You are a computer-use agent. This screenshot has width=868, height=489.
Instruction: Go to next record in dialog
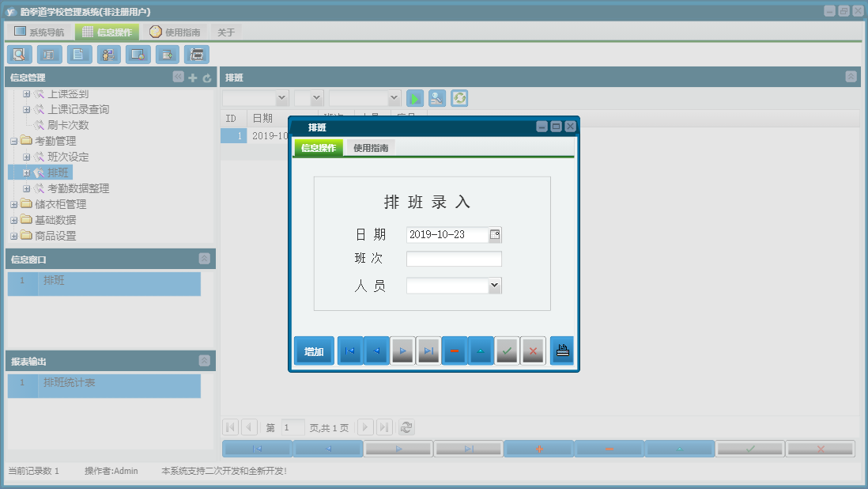tap(402, 351)
